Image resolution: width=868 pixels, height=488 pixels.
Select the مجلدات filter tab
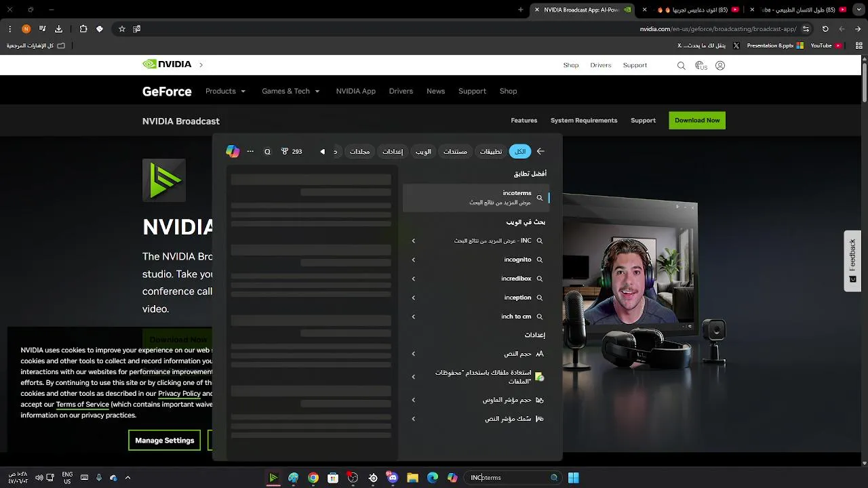click(x=359, y=152)
